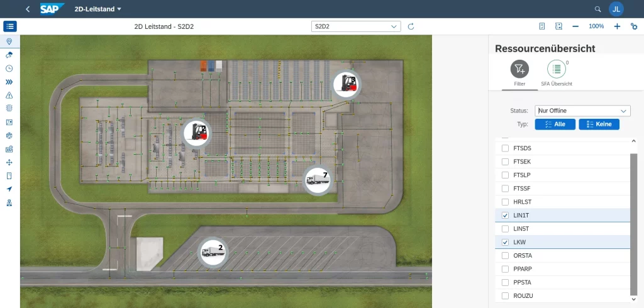Uncheck the LIN1T checkbox
The width and height of the screenshot is (644, 308).
pos(505,216)
